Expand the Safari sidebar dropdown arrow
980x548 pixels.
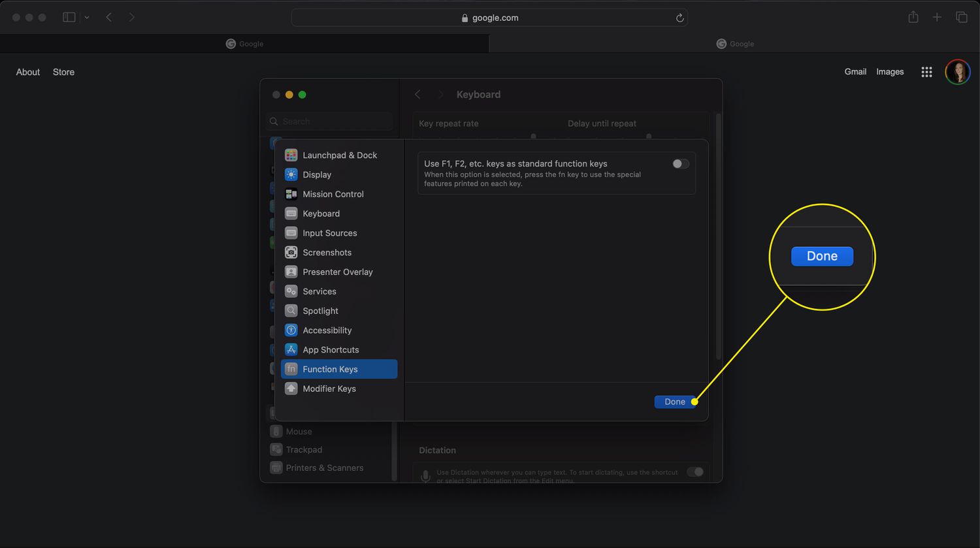coord(87,18)
